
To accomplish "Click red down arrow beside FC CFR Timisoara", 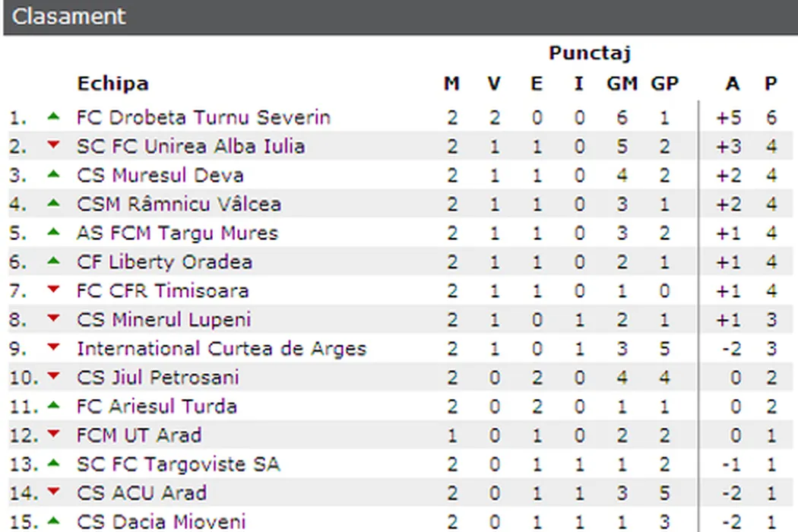I will [x=52, y=290].
